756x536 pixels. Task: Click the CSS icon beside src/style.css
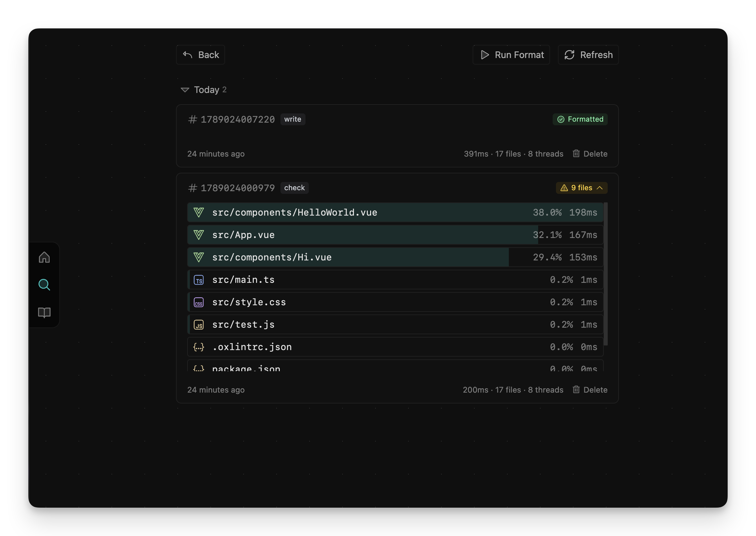point(199,302)
